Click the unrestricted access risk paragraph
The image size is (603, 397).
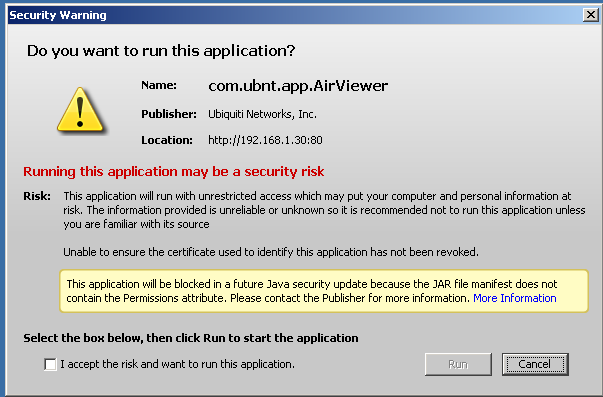point(324,210)
